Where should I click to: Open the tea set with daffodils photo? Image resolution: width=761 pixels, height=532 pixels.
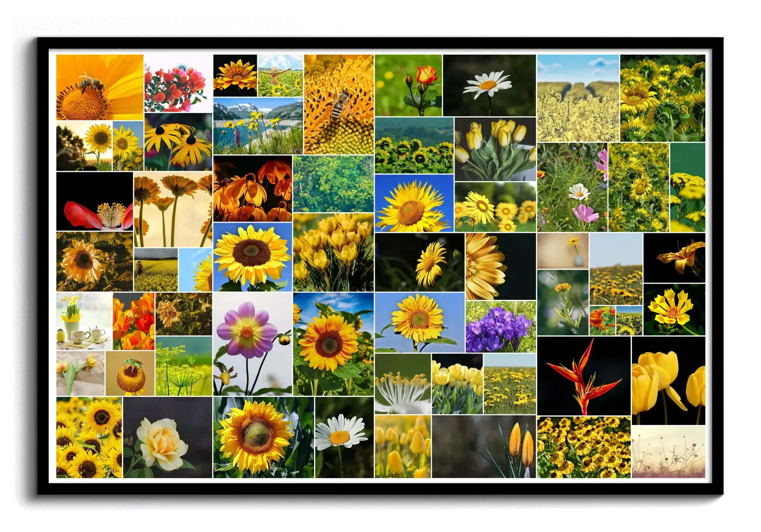tap(84, 321)
